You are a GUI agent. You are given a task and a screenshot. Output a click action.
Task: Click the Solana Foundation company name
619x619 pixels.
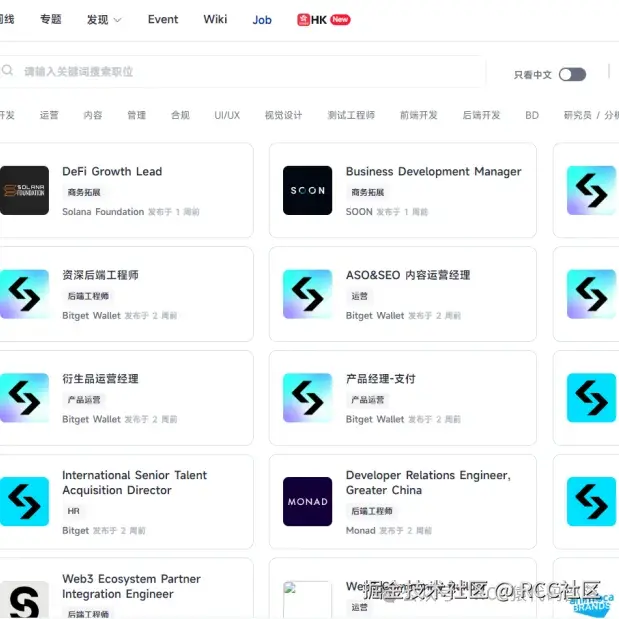pyautogui.click(x=103, y=212)
